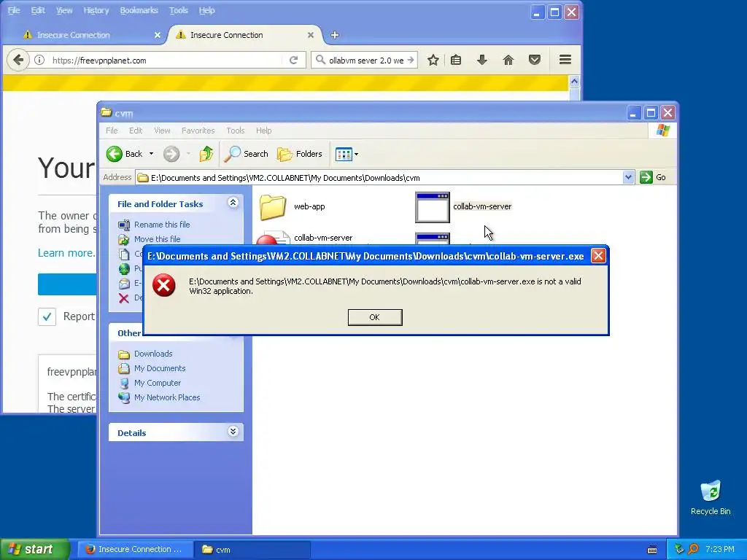
Task: Click the Firefox page scrollbar up arrow
Action: pos(575,82)
